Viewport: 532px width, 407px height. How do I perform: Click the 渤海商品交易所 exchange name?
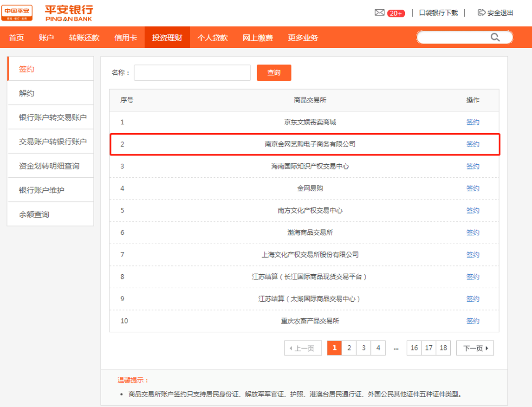pos(310,233)
